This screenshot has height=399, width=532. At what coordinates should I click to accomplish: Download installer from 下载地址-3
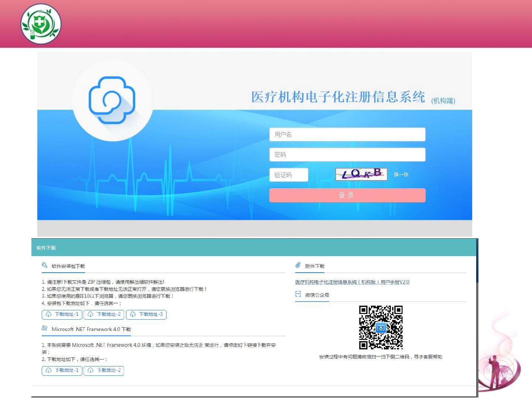point(146,314)
